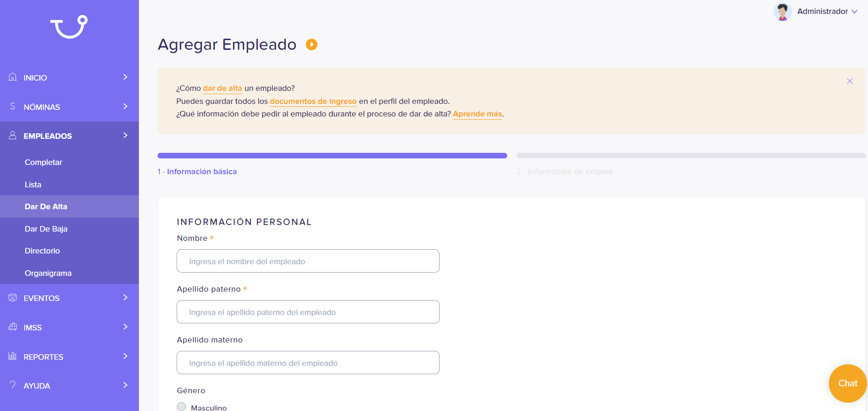The width and height of the screenshot is (868, 411).
Task: Click the dollar icon next to NÓMINAS
Action: 13,106
